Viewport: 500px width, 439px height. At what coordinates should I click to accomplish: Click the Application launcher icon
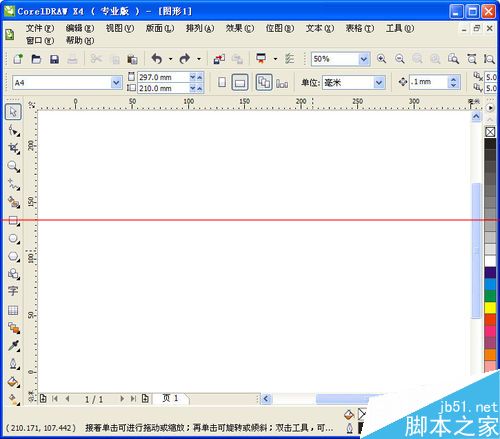coord(261,59)
